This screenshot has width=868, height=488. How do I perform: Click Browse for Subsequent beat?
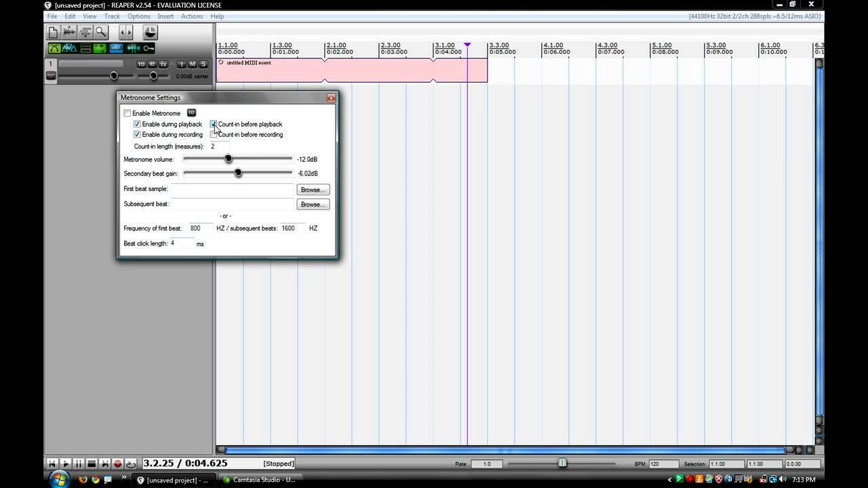(x=313, y=204)
